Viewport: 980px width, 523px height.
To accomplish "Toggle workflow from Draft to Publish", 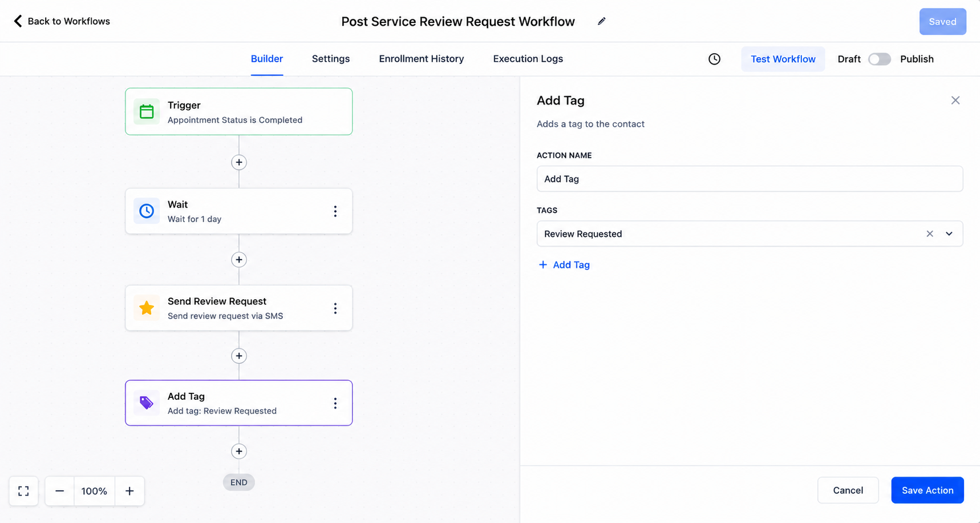I will pyautogui.click(x=880, y=59).
